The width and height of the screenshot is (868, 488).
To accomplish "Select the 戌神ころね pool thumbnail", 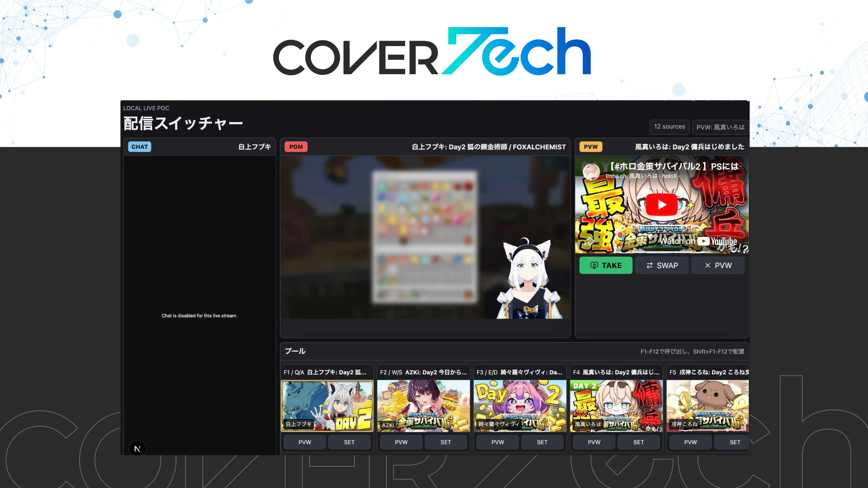I will click(708, 406).
